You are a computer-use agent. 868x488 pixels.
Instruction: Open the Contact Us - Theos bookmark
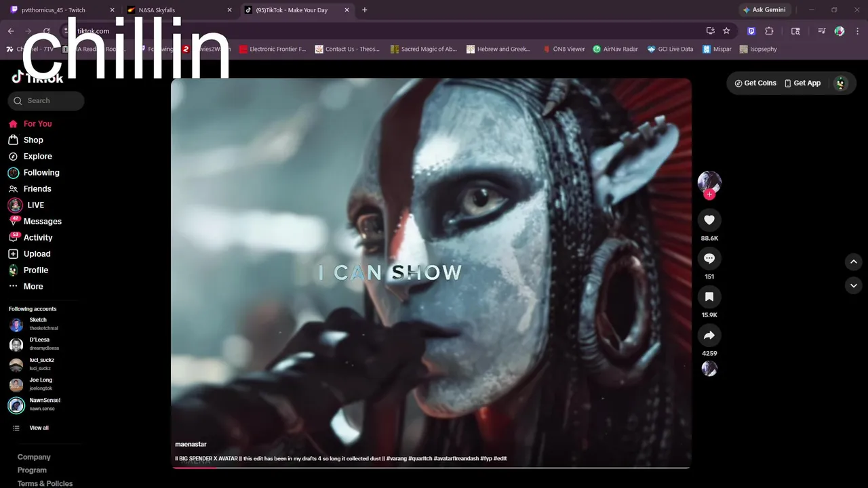(347, 49)
